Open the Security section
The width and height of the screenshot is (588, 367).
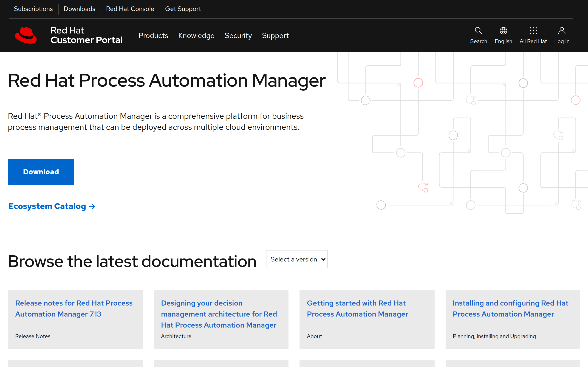pos(238,35)
